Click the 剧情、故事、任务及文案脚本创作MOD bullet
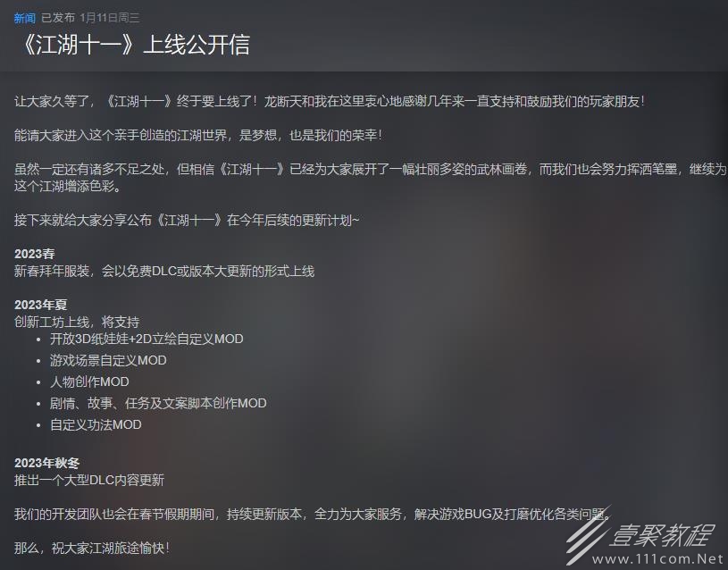Image resolution: width=728 pixels, height=570 pixels. click(x=158, y=403)
